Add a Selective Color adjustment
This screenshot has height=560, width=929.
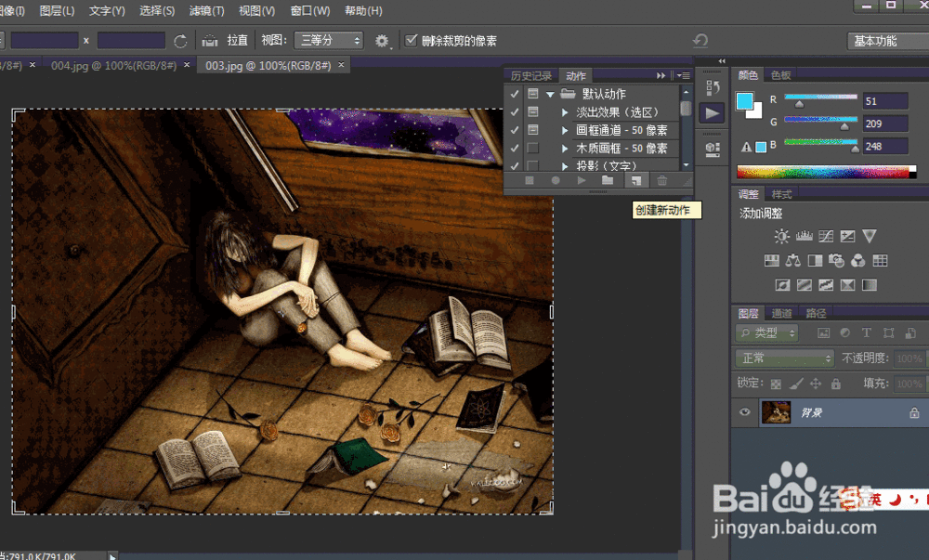(x=848, y=285)
